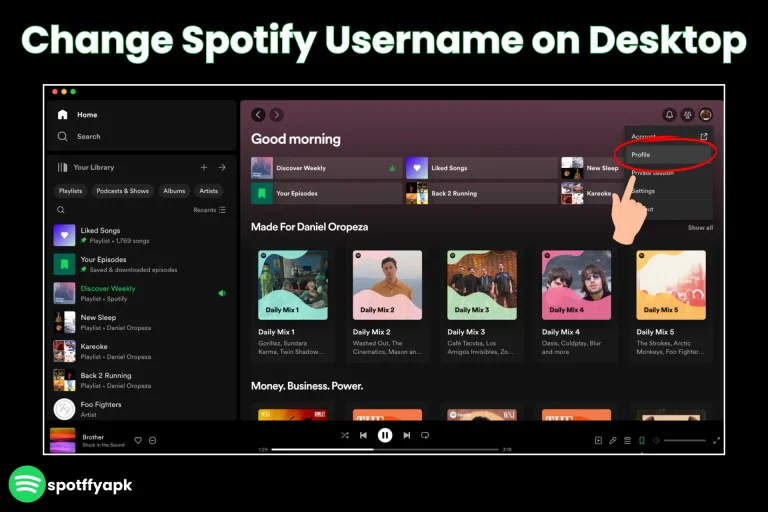Screen dimensions: 768x512
Task: Filter library by Podcasts & Shows
Action: click(122, 191)
